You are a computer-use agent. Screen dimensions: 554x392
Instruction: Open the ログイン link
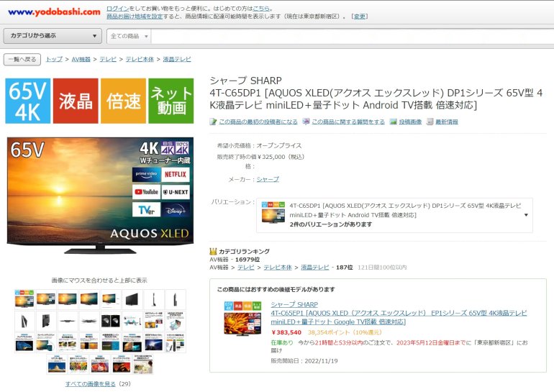(x=118, y=8)
